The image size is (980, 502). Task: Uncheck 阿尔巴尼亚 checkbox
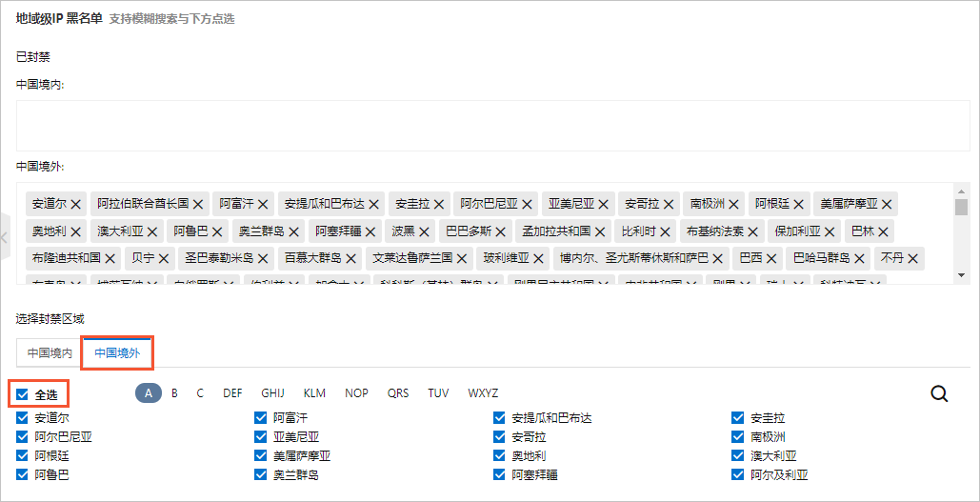click(23, 436)
